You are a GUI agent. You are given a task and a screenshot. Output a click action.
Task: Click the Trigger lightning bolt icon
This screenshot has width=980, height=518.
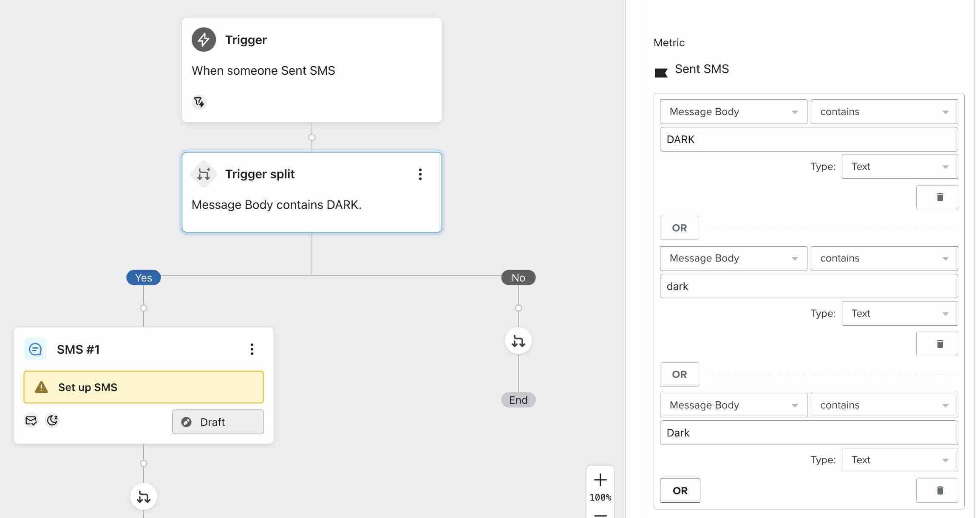tap(203, 39)
